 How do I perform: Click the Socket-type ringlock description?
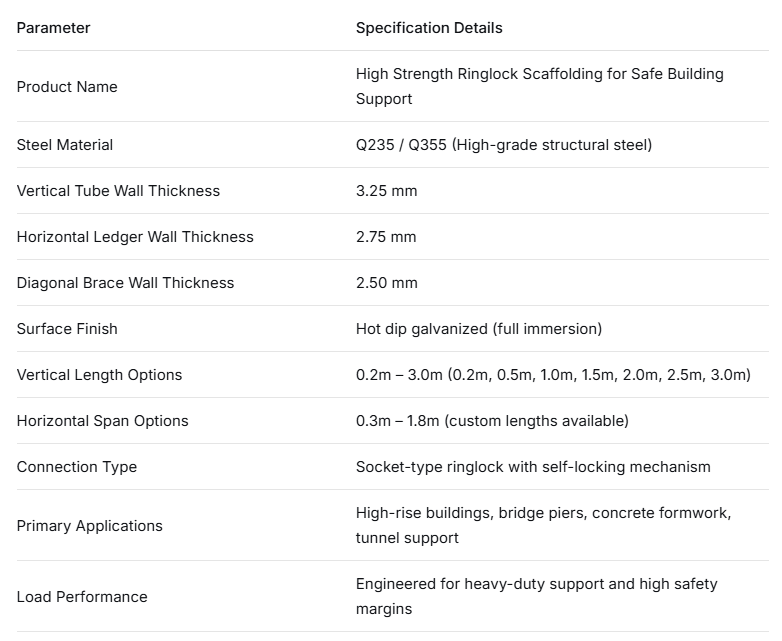[x=533, y=467]
